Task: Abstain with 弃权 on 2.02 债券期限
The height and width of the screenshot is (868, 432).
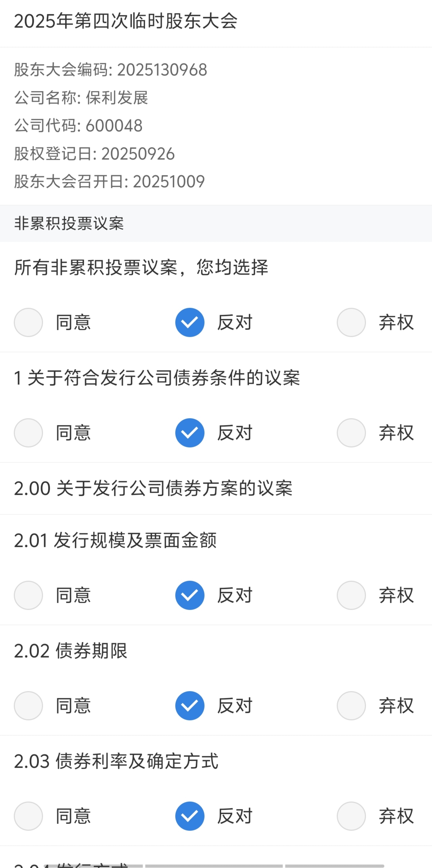Action: 351,706
